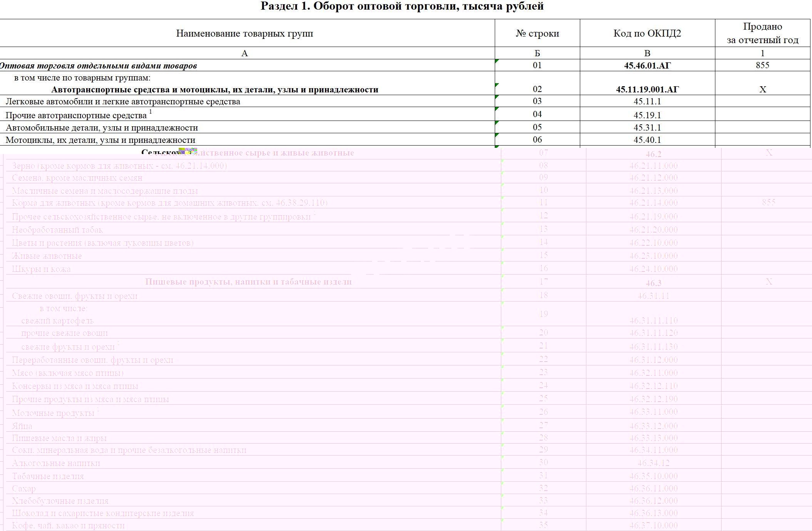Viewport: 812px width, 531px height.
Task: Select the 'Сахар' row name cell
Action: (x=24, y=489)
